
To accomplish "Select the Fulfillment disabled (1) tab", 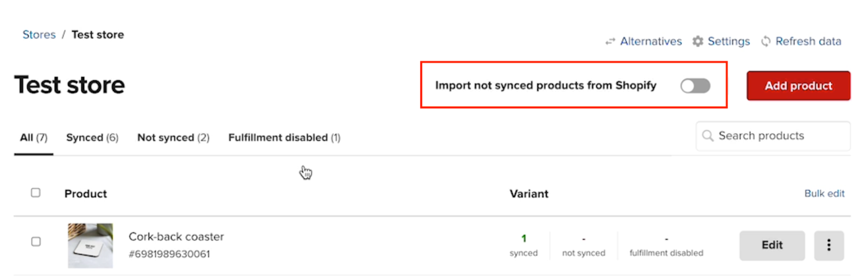I will tap(284, 138).
